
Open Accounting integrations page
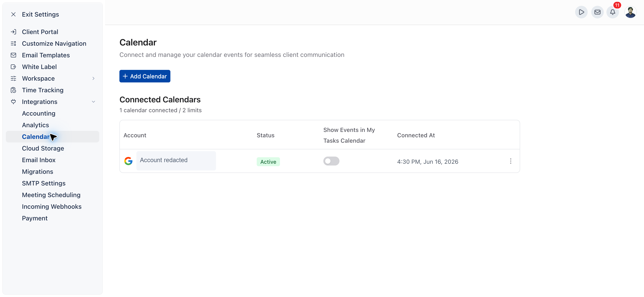click(x=38, y=113)
